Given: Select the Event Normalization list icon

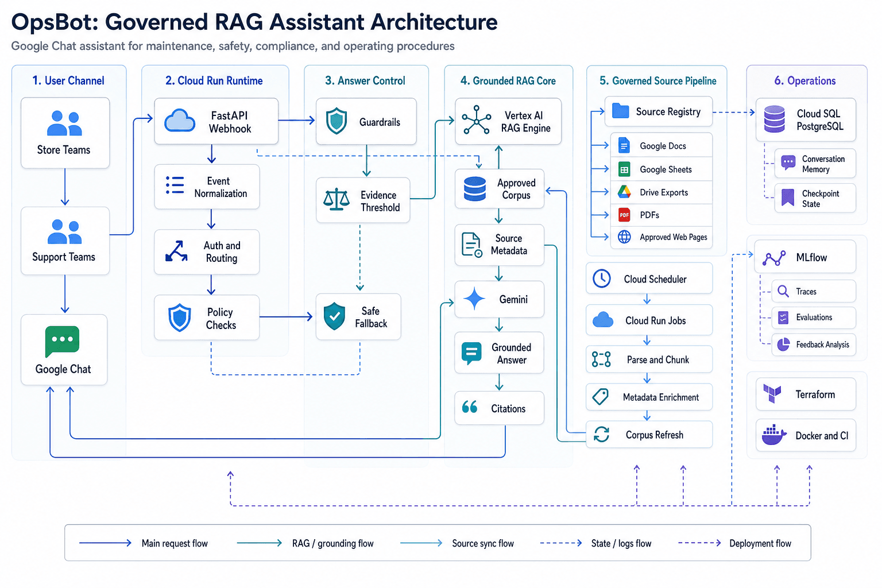Looking at the screenshot, I should tap(175, 185).
